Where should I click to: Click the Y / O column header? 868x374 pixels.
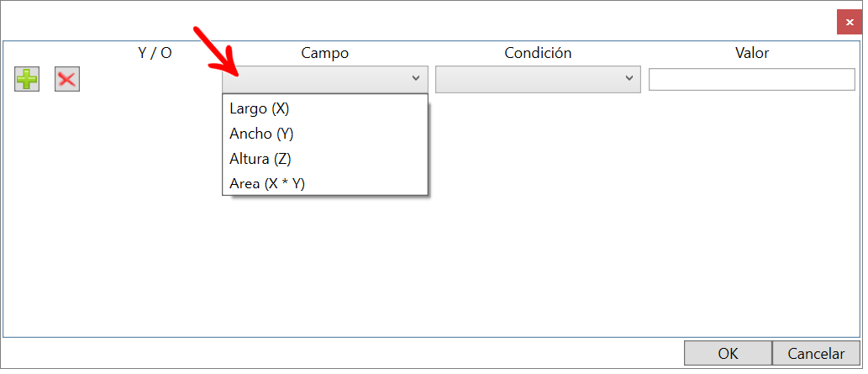[x=155, y=53]
